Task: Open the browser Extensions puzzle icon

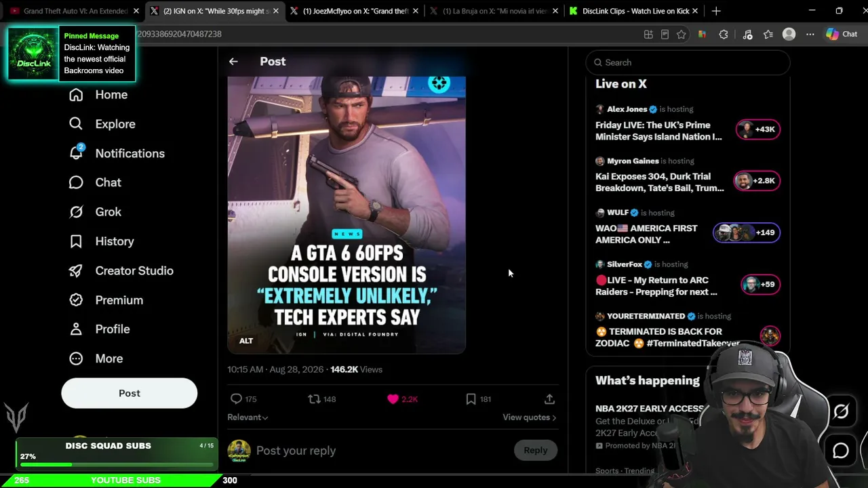Action: tap(724, 35)
